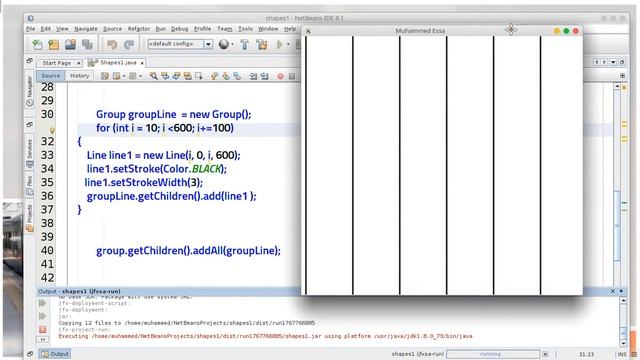Click the Undo toolbar icon
This screenshot has height=360, width=640.
tap(112, 44)
